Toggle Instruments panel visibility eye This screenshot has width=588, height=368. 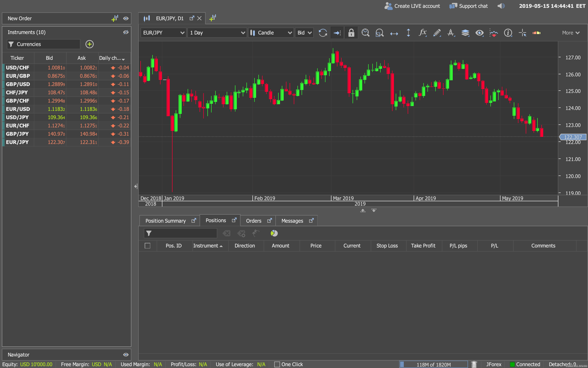[x=126, y=32]
